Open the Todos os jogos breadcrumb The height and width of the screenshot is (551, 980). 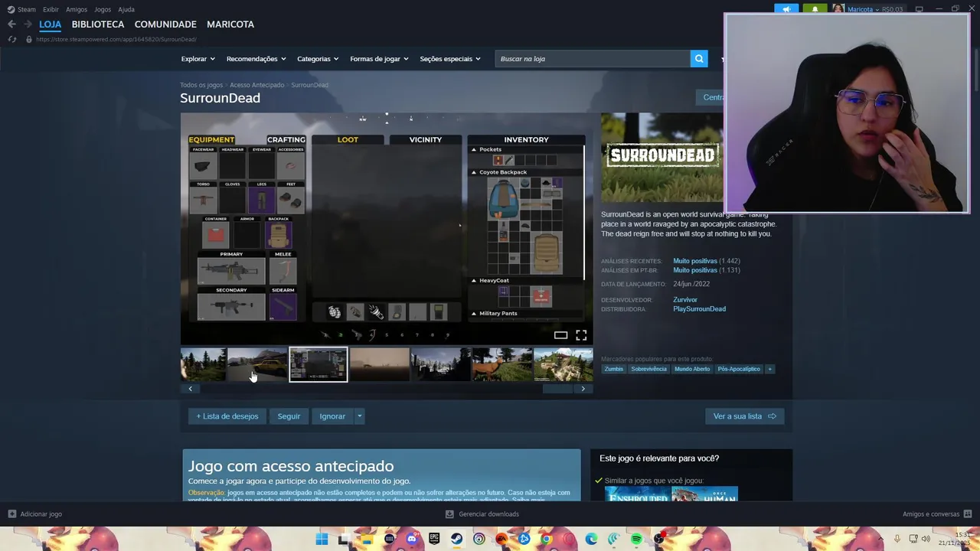pyautogui.click(x=201, y=85)
